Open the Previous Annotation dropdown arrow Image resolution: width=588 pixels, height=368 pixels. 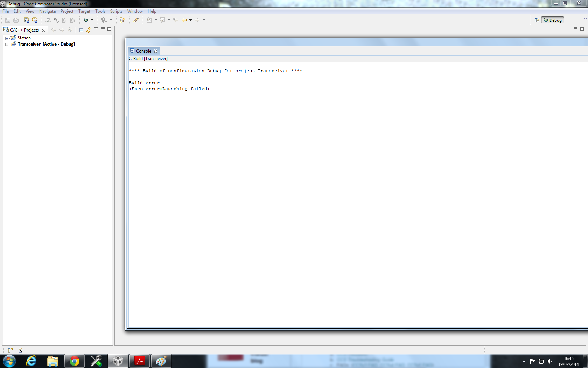pos(169,20)
